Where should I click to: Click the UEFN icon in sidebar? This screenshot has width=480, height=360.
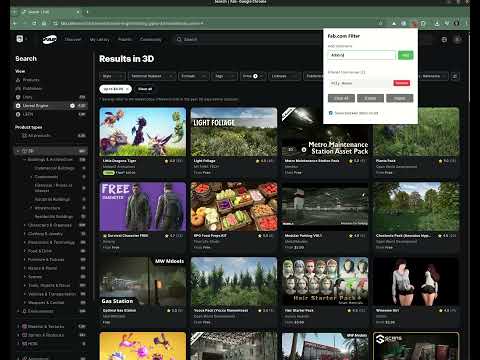[x=18, y=114]
